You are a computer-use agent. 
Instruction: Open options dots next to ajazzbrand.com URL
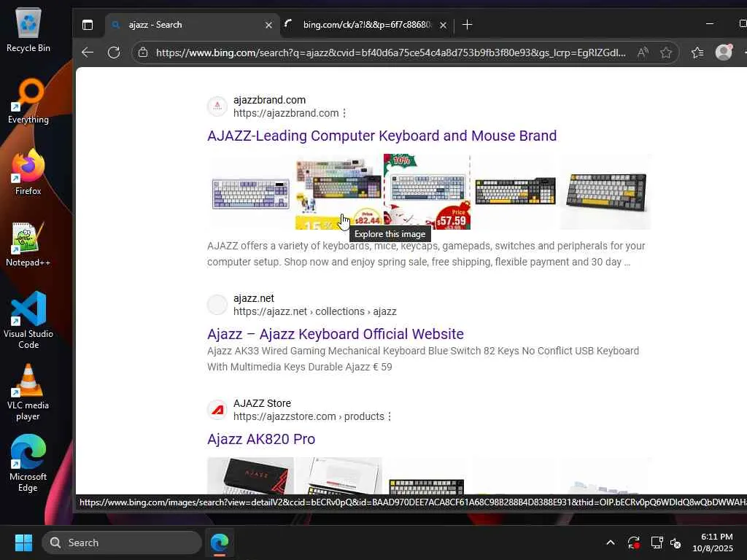344,113
